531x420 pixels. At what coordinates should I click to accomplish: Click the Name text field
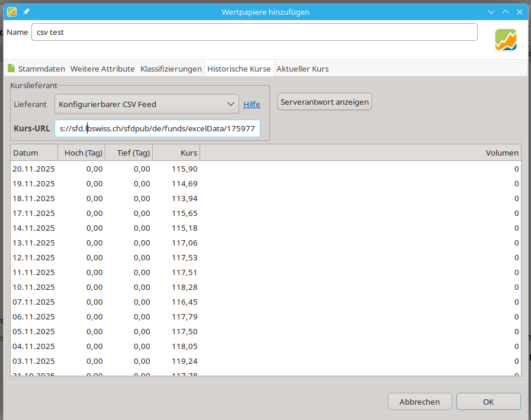pyautogui.click(x=254, y=32)
